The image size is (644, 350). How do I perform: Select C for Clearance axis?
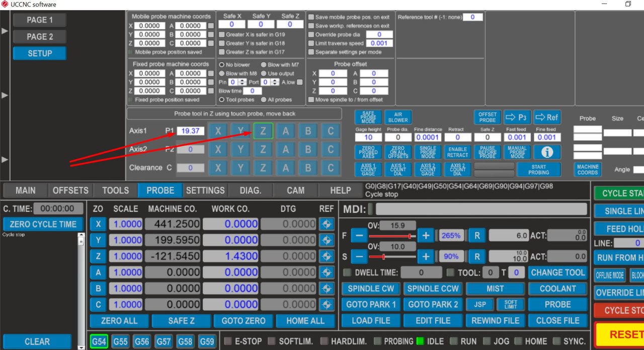pyautogui.click(x=331, y=168)
